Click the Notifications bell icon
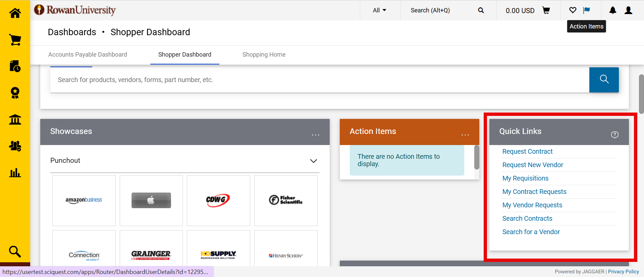Viewport: 644px width, 277px height. [x=612, y=10]
